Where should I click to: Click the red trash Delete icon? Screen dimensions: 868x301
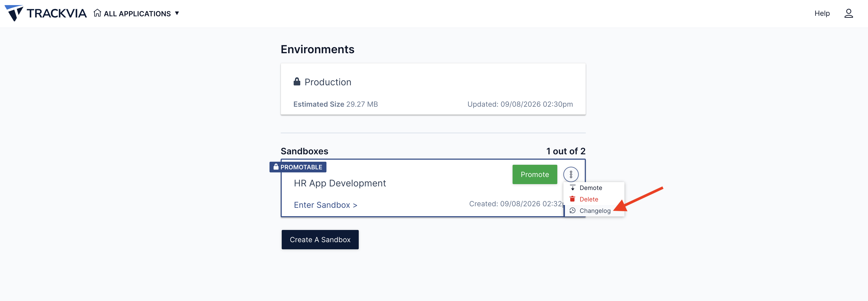point(573,199)
